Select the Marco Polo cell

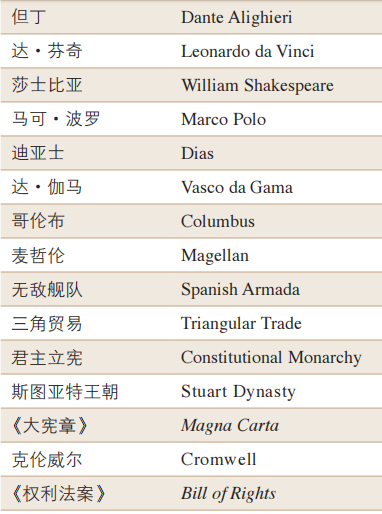click(223, 119)
